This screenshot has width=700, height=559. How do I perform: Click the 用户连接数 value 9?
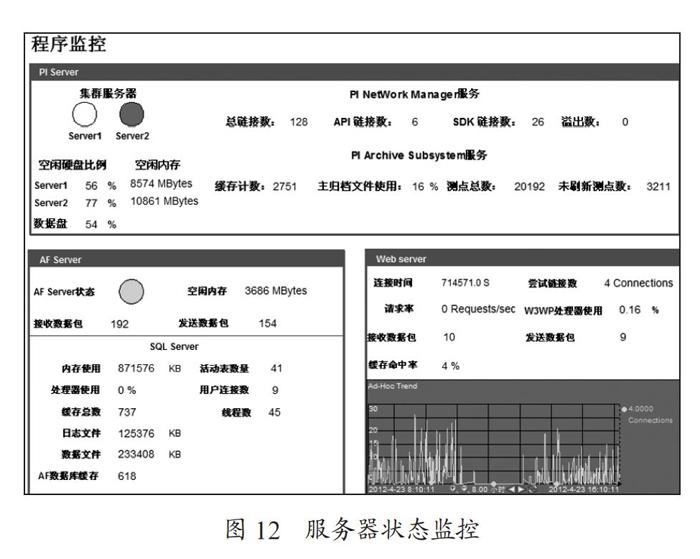click(x=275, y=390)
